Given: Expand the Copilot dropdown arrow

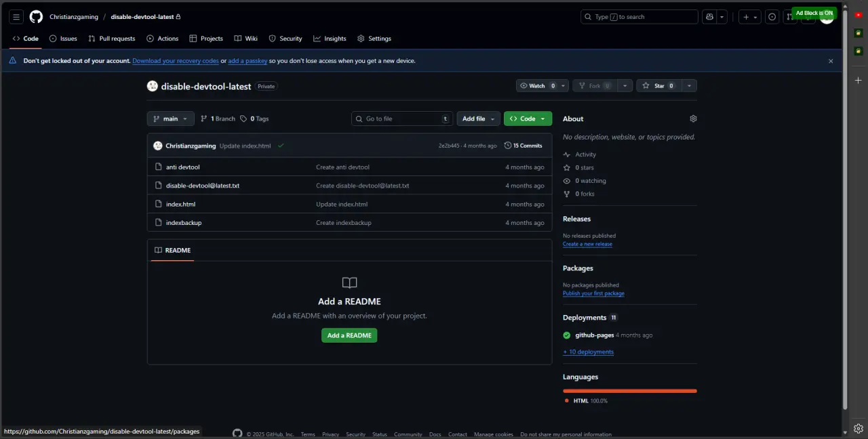Looking at the screenshot, I should 722,17.
